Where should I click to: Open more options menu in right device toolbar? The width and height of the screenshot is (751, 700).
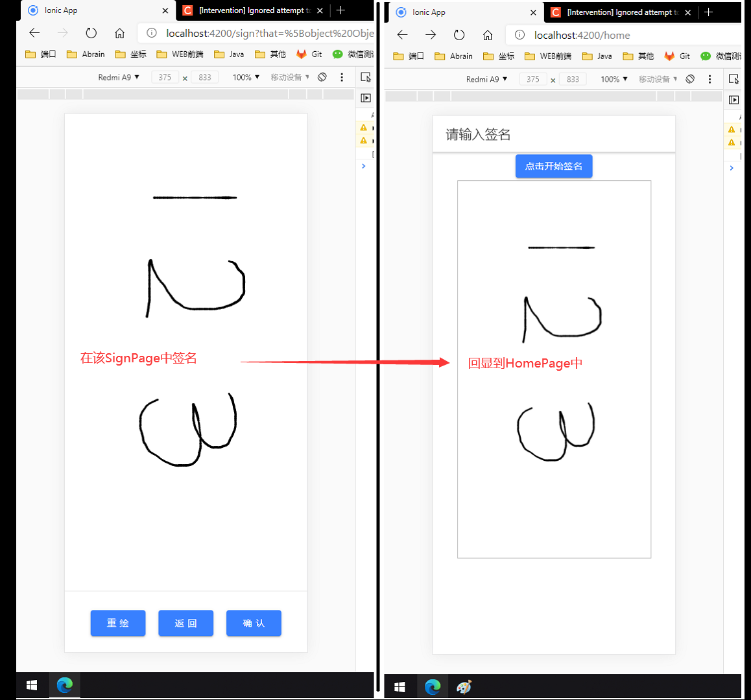pos(709,79)
